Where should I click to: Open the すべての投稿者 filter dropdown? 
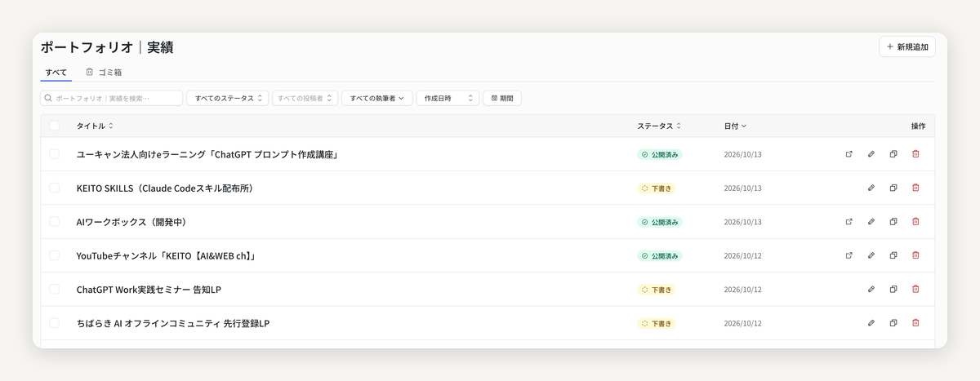305,98
